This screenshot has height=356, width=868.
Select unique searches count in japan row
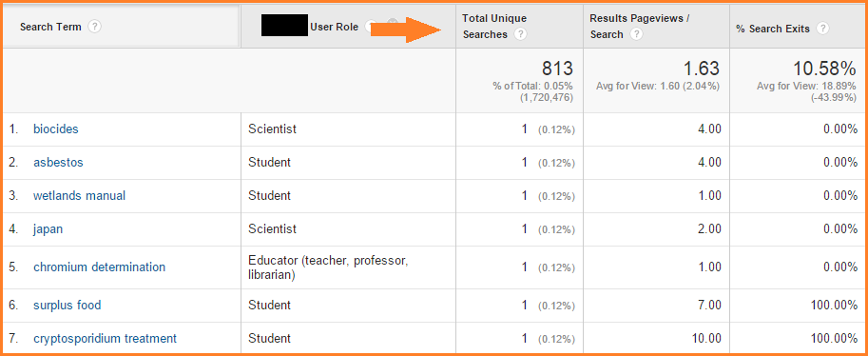[x=524, y=229]
